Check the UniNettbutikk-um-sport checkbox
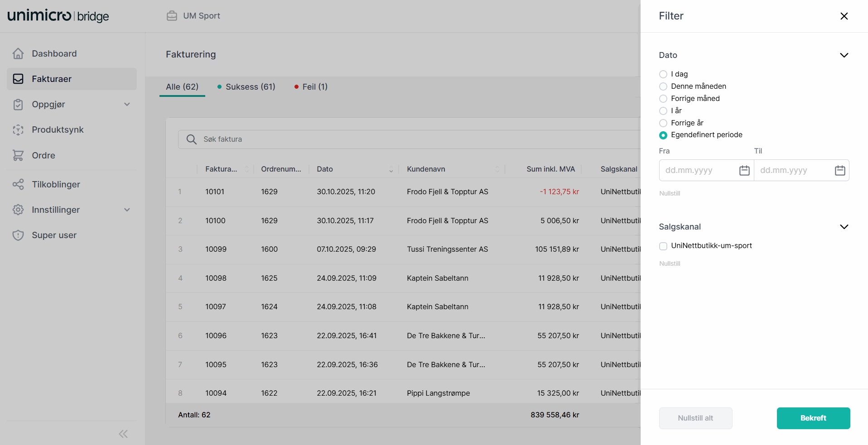The image size is (868, 445). click(x=663, y=246)
